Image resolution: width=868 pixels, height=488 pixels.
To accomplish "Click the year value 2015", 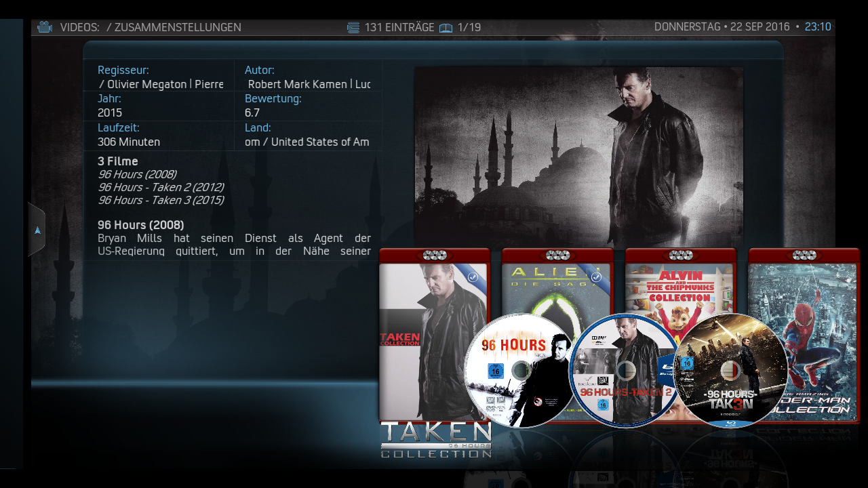I will pyautogui.click(x=110, y=113).
